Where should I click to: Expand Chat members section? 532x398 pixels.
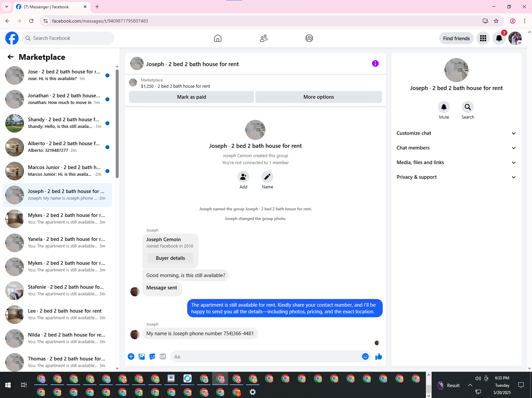457,148
